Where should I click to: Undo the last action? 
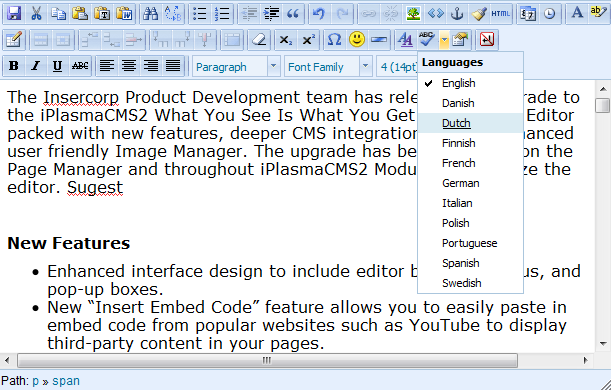pyautogui.click(x=319, y=14)
